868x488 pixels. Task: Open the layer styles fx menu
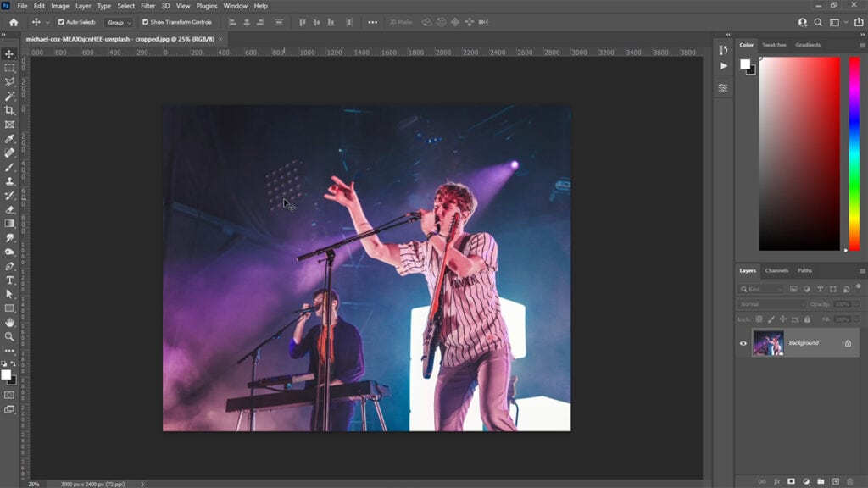pyautogui.click(x=776, y=483)
